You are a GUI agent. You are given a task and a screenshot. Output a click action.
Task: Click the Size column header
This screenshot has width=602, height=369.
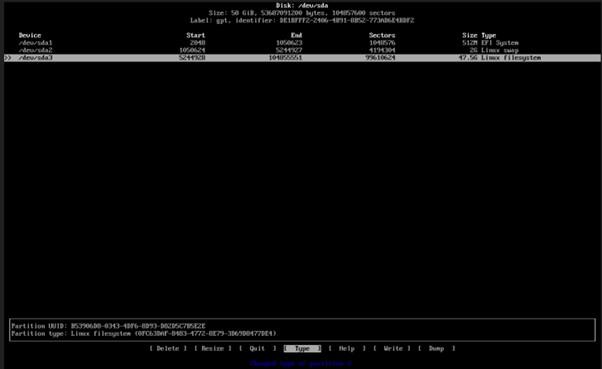click(x=470, y=35)
